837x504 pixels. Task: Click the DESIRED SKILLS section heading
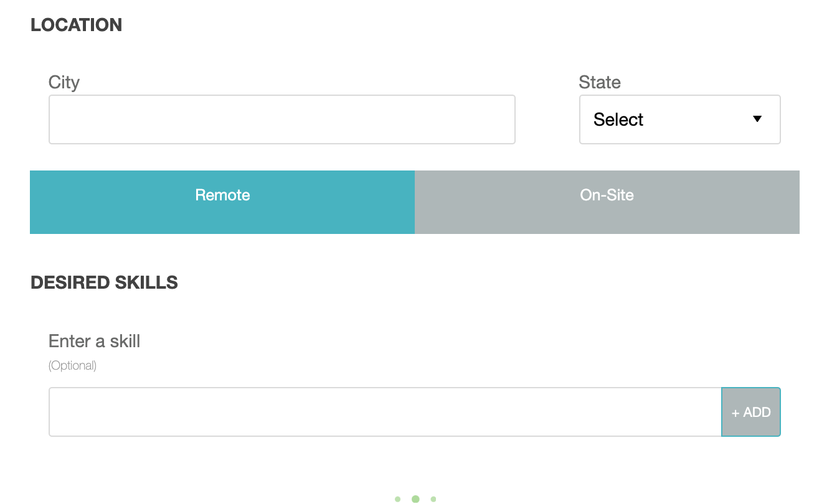click(x=105, y=282)
